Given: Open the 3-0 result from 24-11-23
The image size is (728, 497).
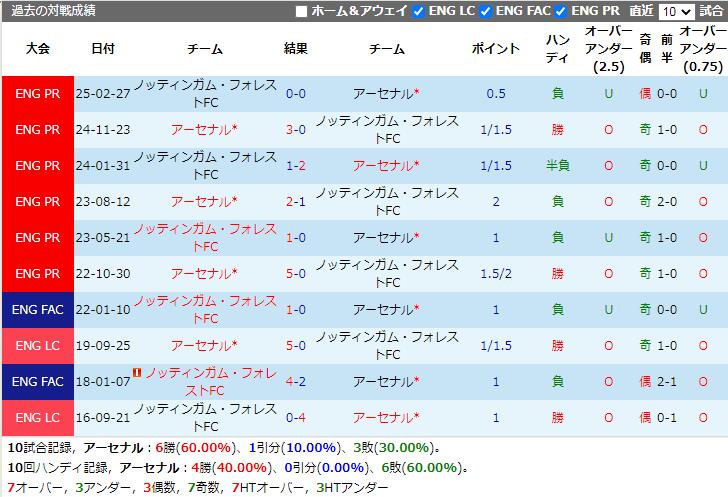Looking at the screenshot, I should (x=296, y=130).
